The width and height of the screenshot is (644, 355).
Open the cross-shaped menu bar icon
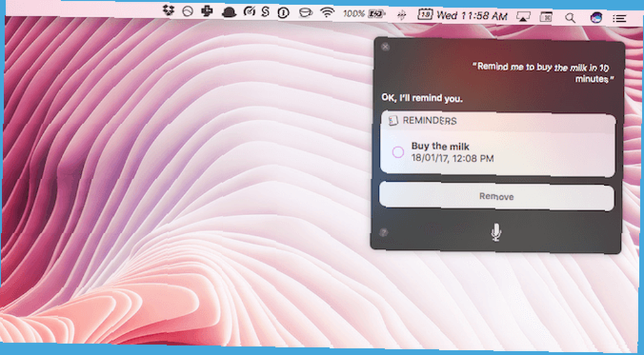207,11
